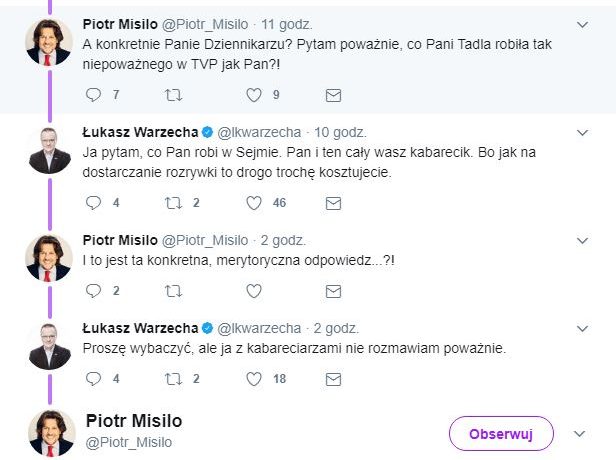The height and width of the screenshot is (460, 616).
Task: Open more menu on Warzecha's 10 godz. tweet
Action: tap(584, 132)
